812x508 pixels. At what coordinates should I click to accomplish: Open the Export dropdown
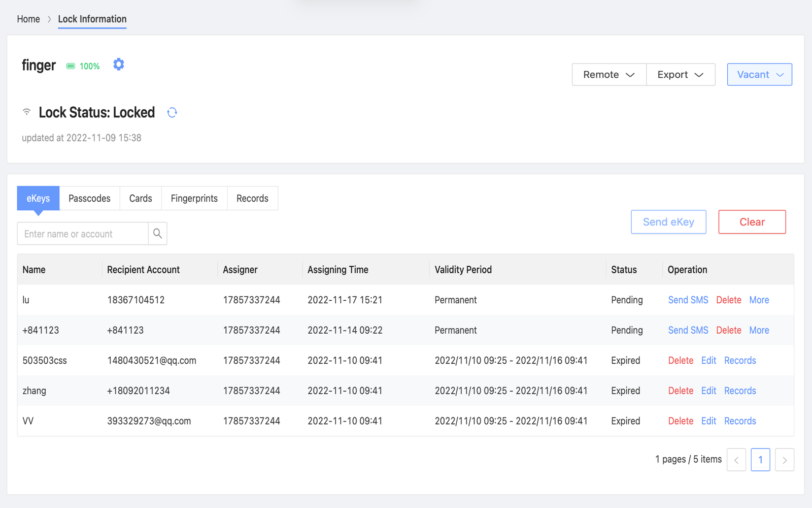click(681, 75)
